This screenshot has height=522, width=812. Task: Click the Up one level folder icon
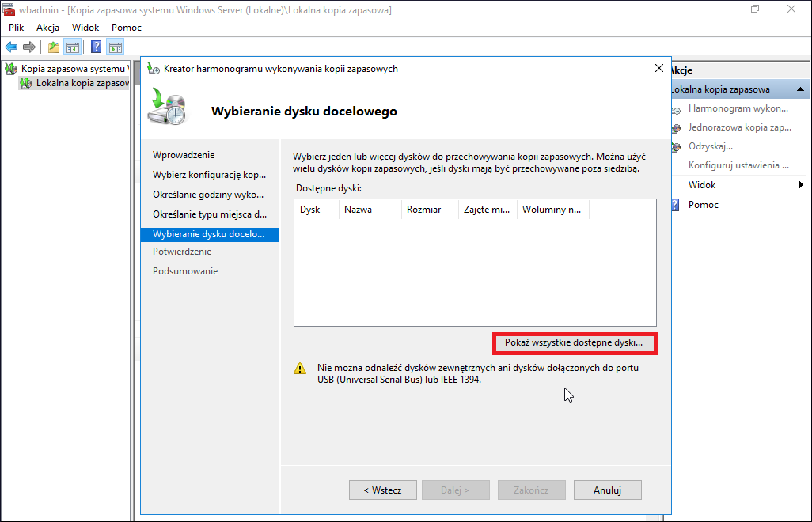54,47
